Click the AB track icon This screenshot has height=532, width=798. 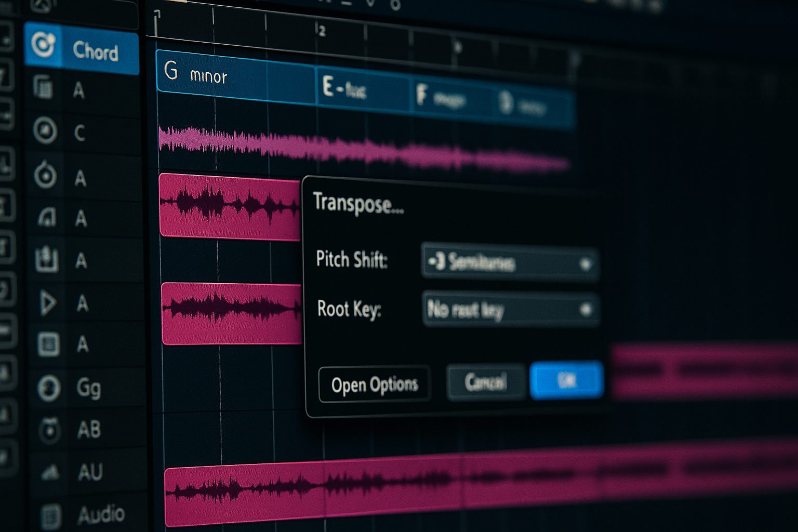[x=50, y=430]
